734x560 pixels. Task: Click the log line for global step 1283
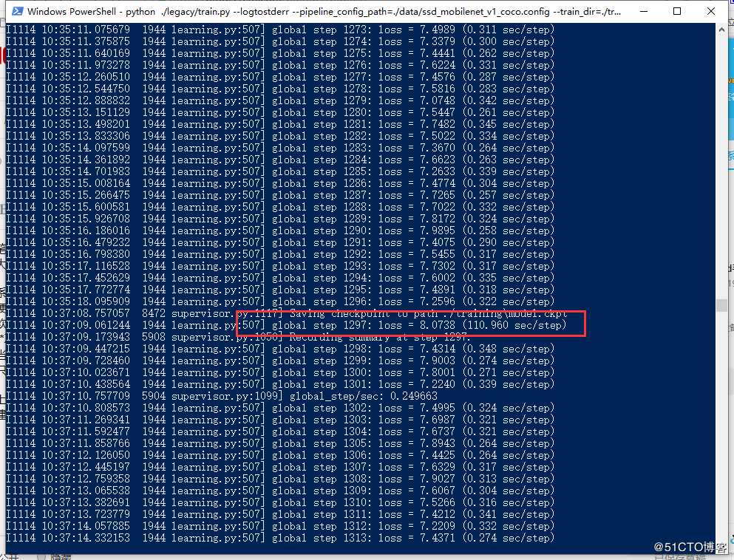point(280,147)
